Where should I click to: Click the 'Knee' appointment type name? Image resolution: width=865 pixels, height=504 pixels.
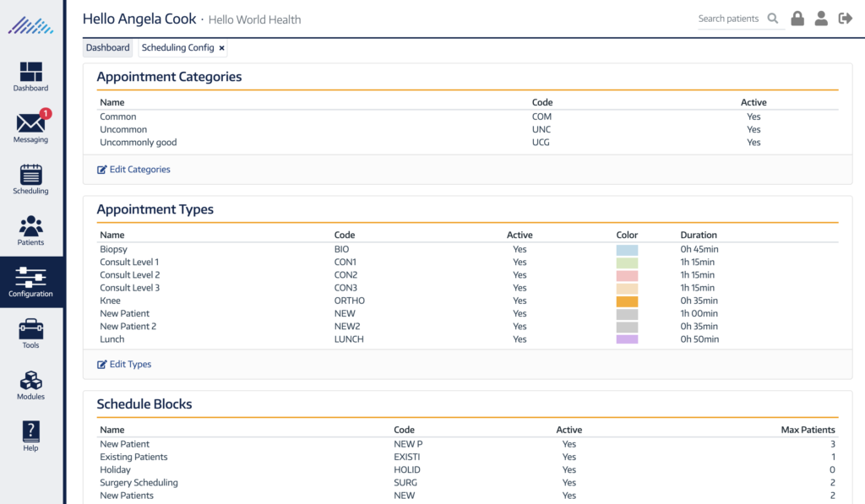coord(110,301)
